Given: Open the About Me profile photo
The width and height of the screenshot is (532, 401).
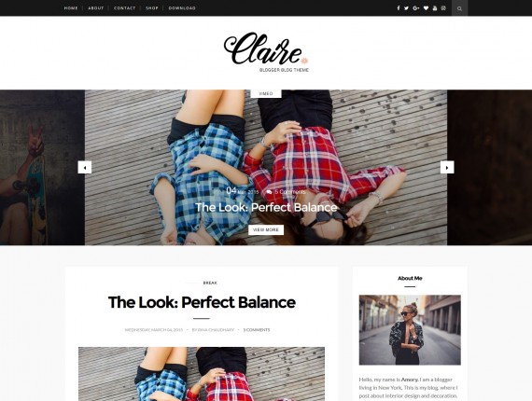Looking at the screenshot, I should pos(410,330).
